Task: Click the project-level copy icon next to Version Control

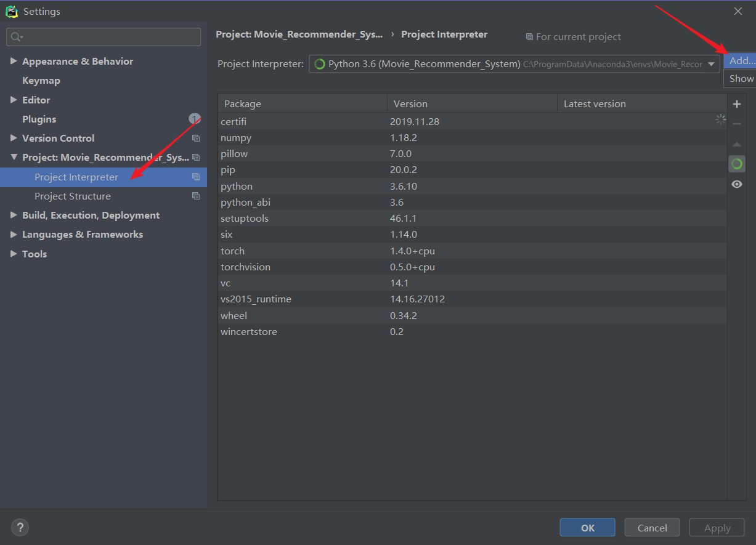Action: point(196,139)
